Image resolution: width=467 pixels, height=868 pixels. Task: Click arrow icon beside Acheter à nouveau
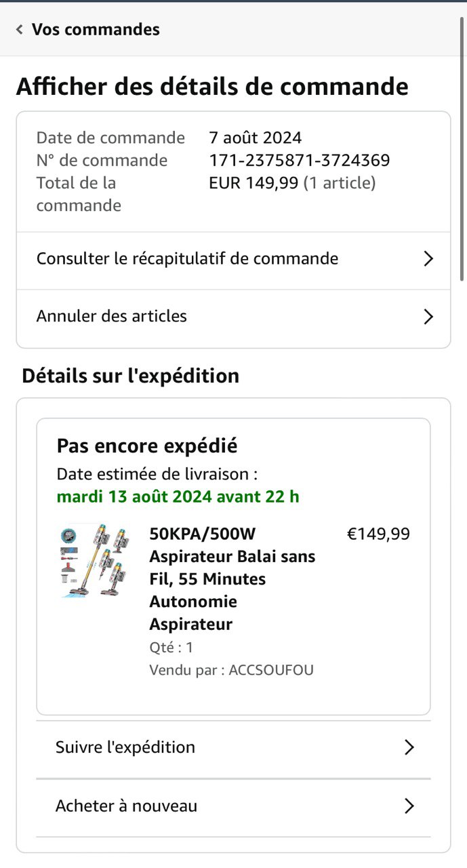tap(409, 806)
